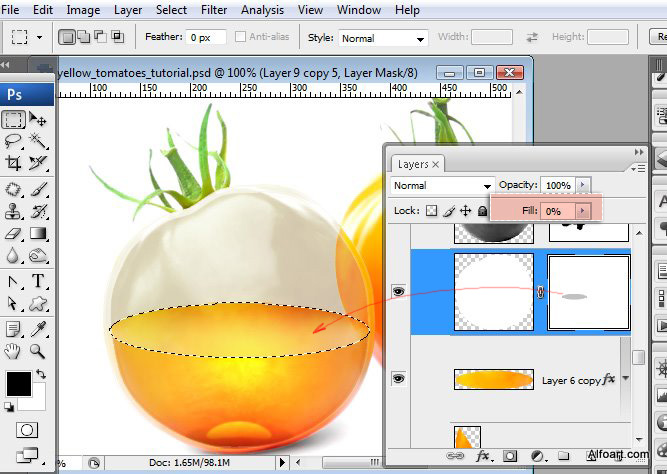Open layer style fx menu at panel bottom
The height and width of the screenshot is (474, 667).
(x=484, y=456)
